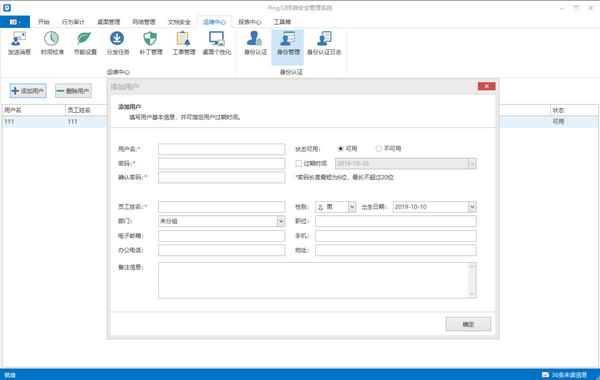The image size is (600, 380).
Task: Focus the 确认密码 confirm password field
Action: click(222, 177)
